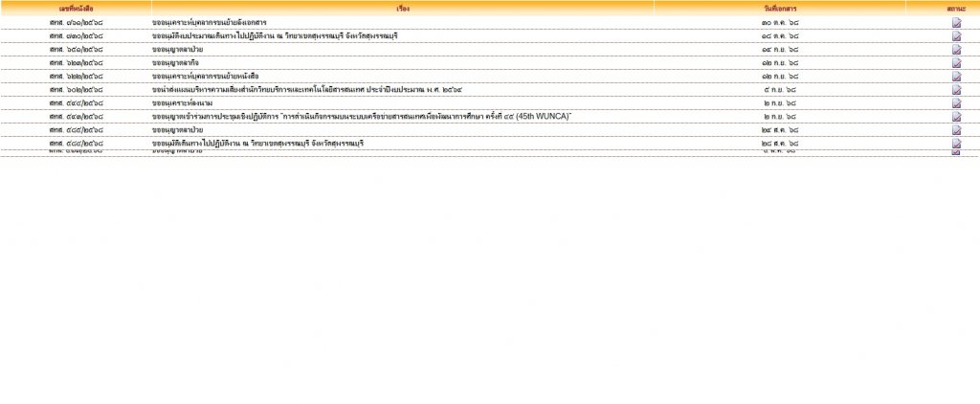Screen dimensions: 980x404
Task: Open status icon of 5 ก.ย. 68 row
Action: point(956,89)
